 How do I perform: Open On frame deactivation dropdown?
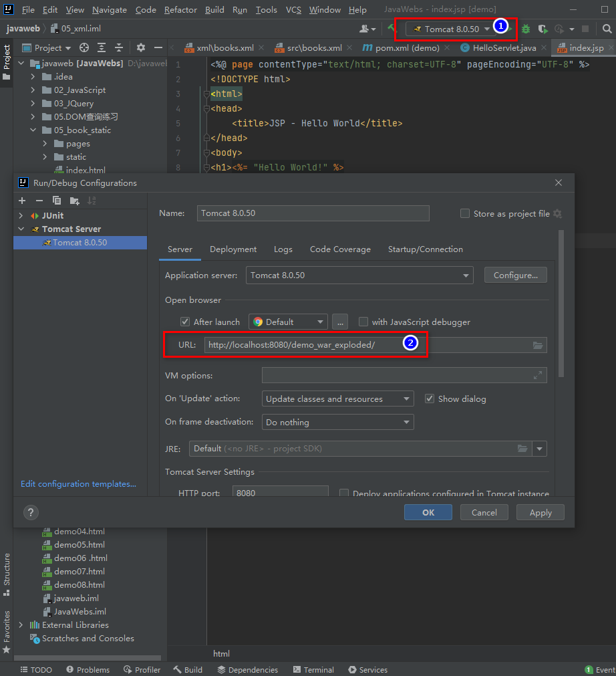337,422
